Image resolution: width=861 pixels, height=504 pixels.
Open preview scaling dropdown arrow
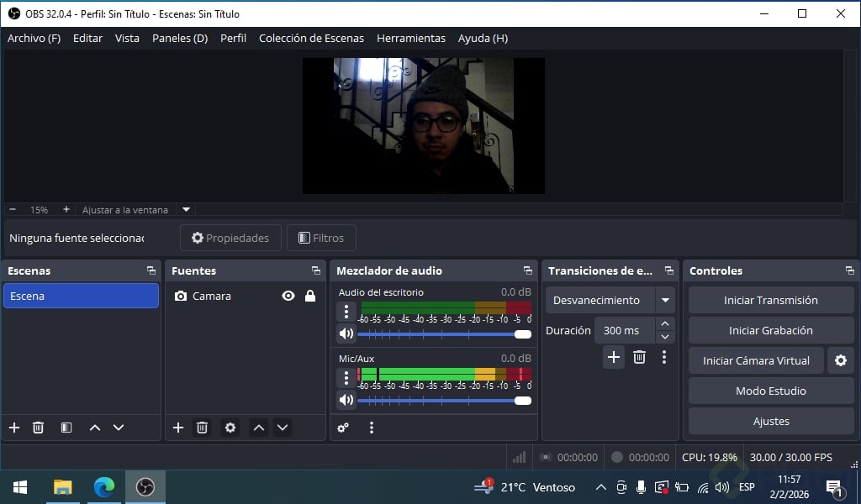186,209
